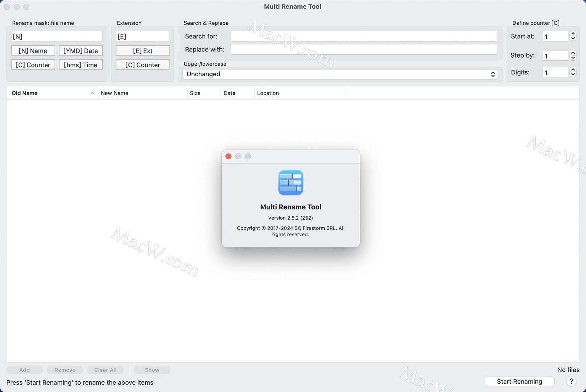The width and height of the screenshot is (586, 392).
Task: Adjust the Step by stepper arrows
Action: pos(573,55)
